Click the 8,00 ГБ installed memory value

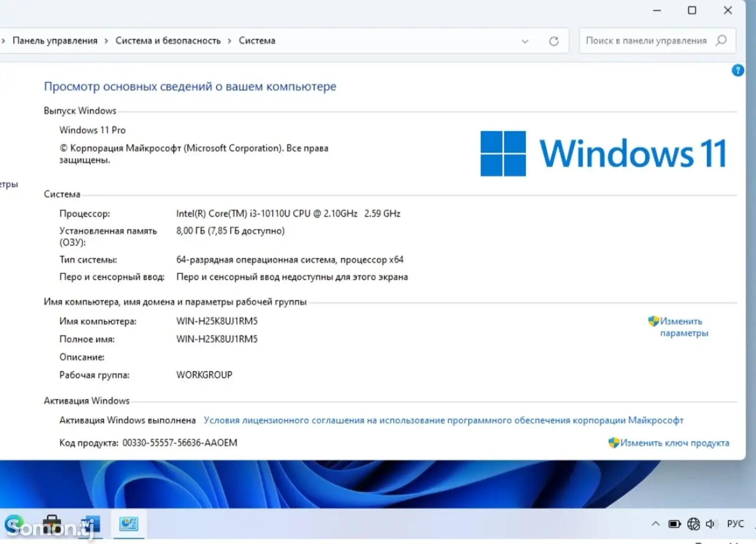point(231,231)
